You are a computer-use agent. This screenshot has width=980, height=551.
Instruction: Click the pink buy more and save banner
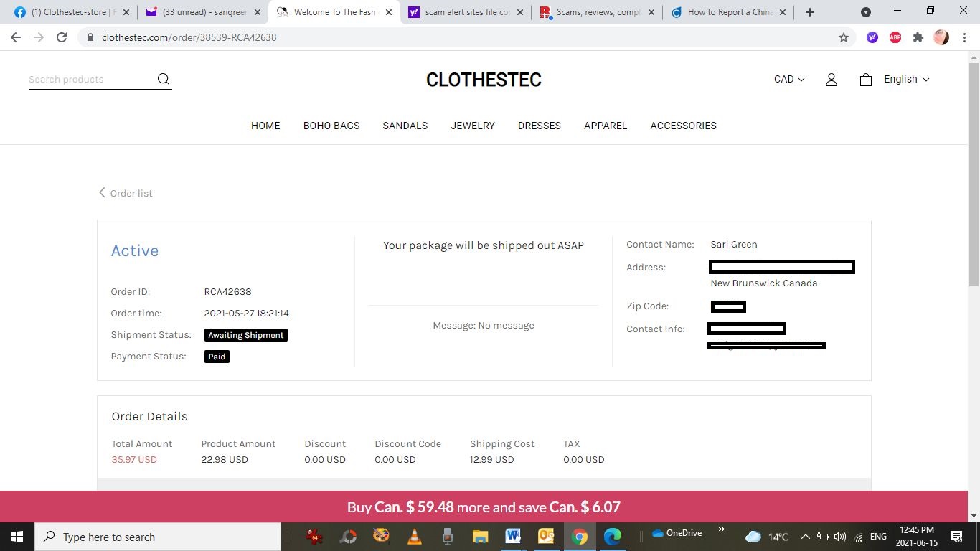pyautogui.click(x=484, y=507)
